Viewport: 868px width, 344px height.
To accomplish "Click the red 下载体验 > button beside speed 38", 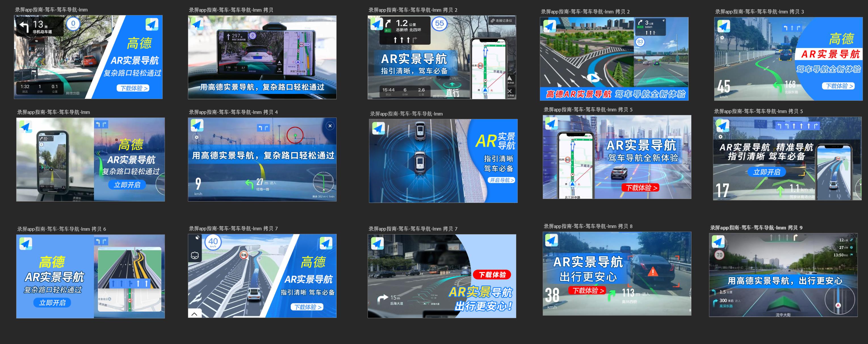I will click(x=587, y=290).
